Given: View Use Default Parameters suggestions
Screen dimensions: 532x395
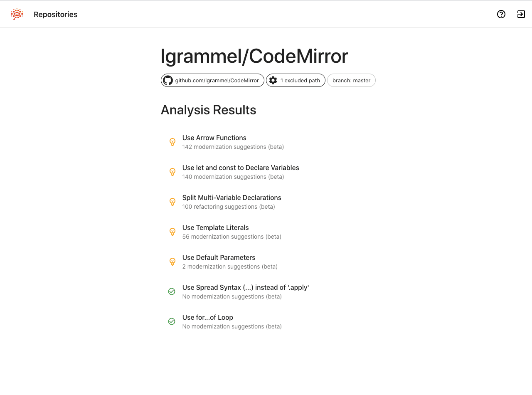Looking at the screenshot, I should [219, 258].
